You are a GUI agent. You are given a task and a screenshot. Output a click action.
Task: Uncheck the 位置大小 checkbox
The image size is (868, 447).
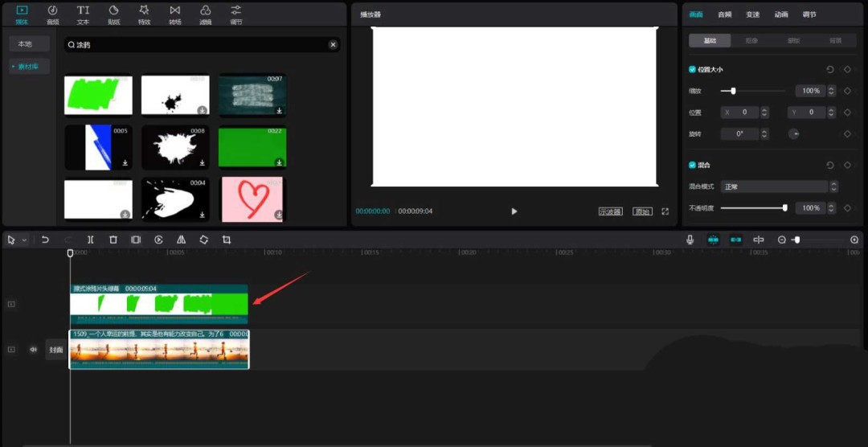tap(693, 70)
